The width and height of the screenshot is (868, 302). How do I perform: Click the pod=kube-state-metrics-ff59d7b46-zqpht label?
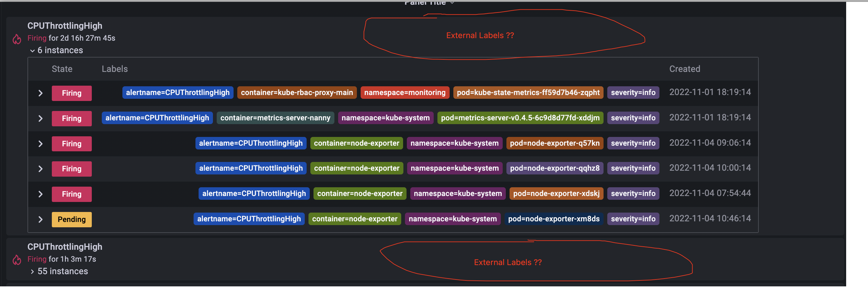tap(528, 93)
